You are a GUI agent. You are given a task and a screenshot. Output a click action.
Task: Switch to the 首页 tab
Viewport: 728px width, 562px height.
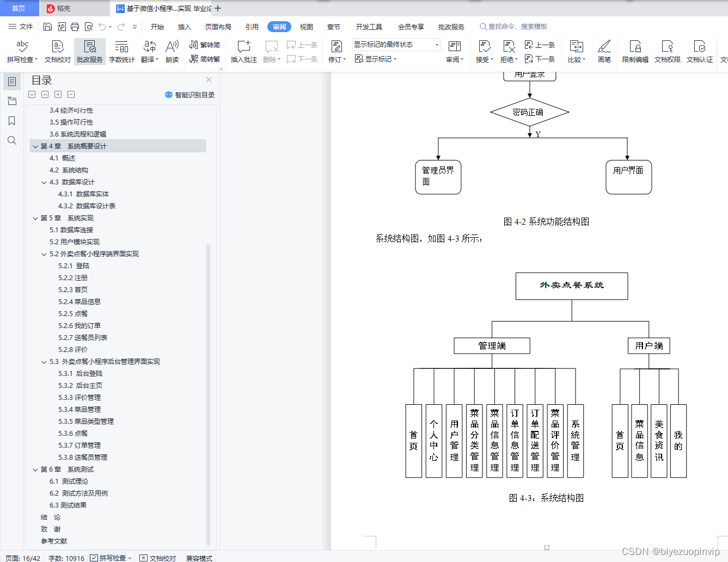[x=19, y=8]
